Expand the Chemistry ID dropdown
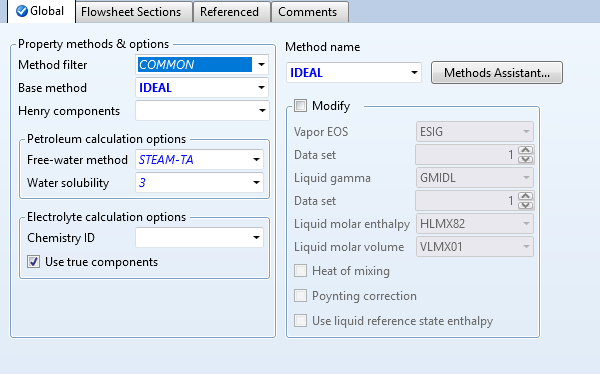This screenshot has width=600, height=374. pyautogui.click(x=256, y=238)
